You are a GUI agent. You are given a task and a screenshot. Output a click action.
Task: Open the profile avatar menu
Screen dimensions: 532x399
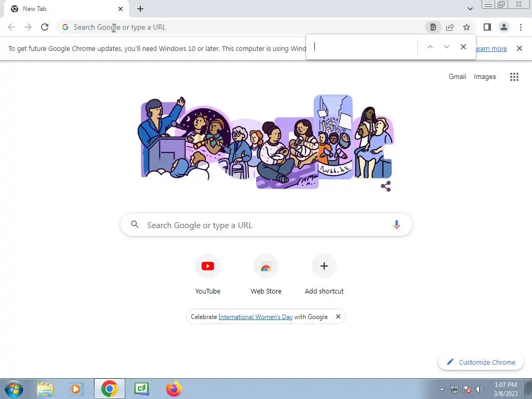504,27
